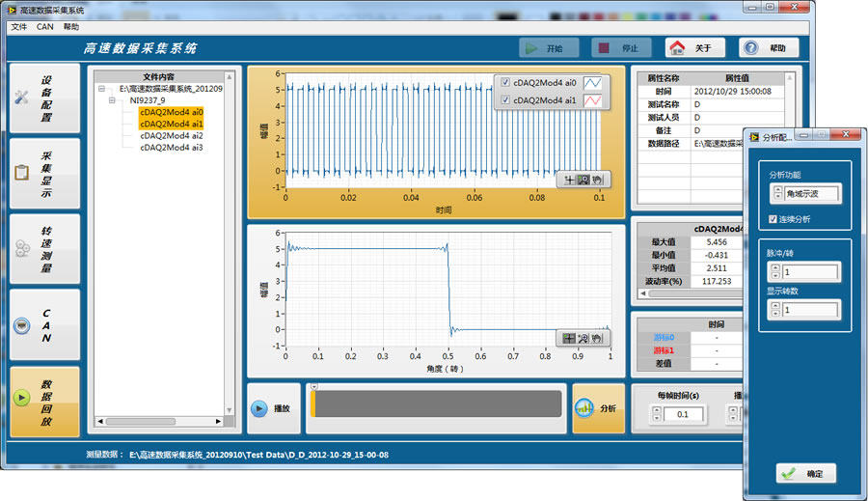868x501 pixels.
Task: Select cDAQ2Mod4 ai2 channel in tree
Action: coord(171,136)
